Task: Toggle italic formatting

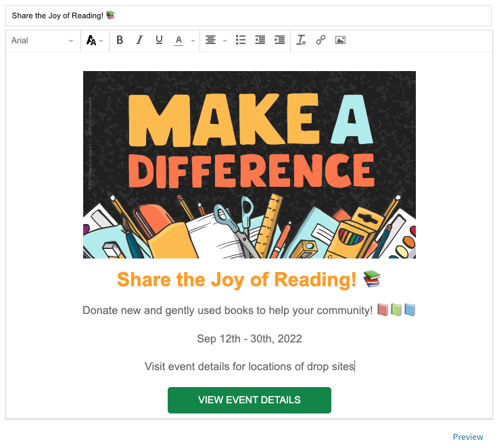Action: point(139,41)
